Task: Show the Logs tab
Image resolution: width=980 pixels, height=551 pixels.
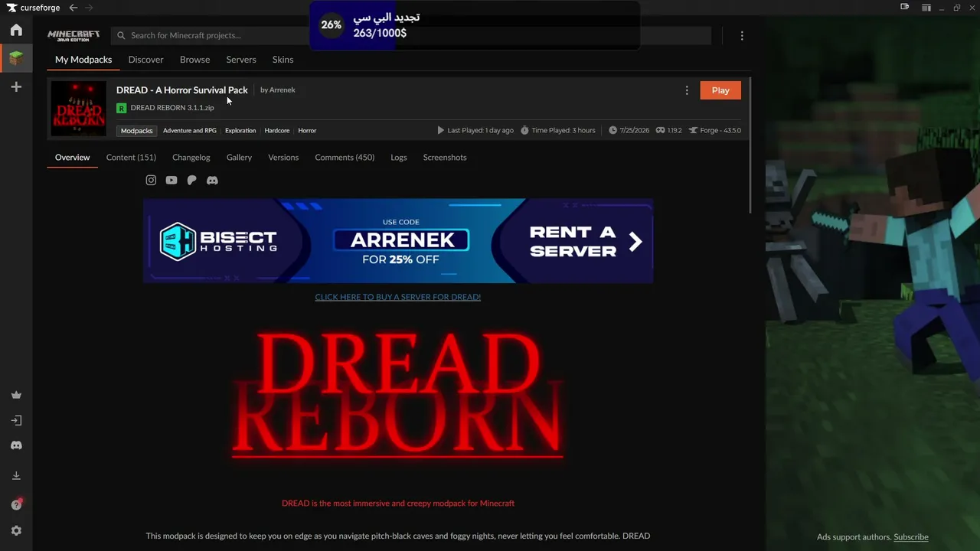Action: (x=399, y=158)
